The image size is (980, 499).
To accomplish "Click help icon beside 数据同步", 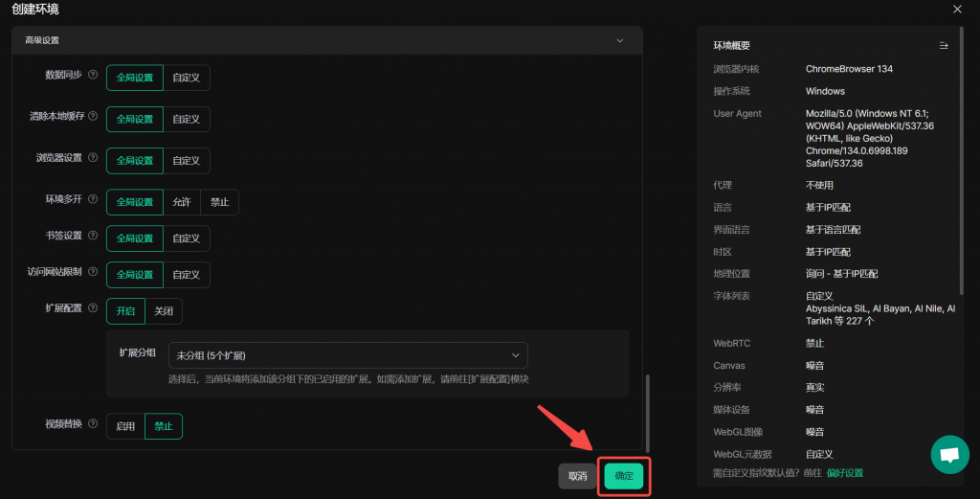I will (x=93, y=75).
